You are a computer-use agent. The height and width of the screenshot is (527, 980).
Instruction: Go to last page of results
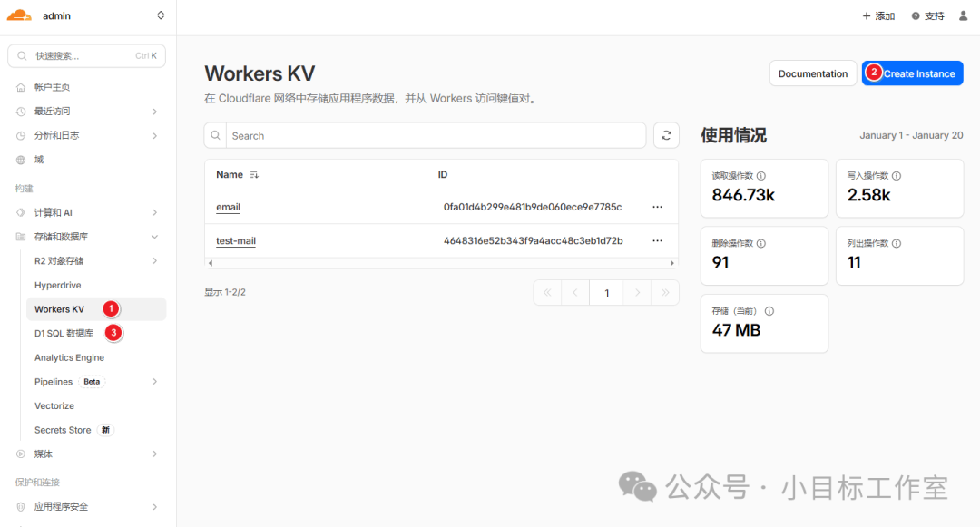[x=665, y=293]
